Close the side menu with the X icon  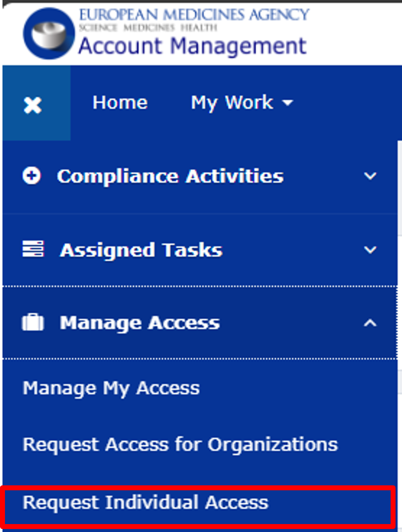click(x=33, y=105)
